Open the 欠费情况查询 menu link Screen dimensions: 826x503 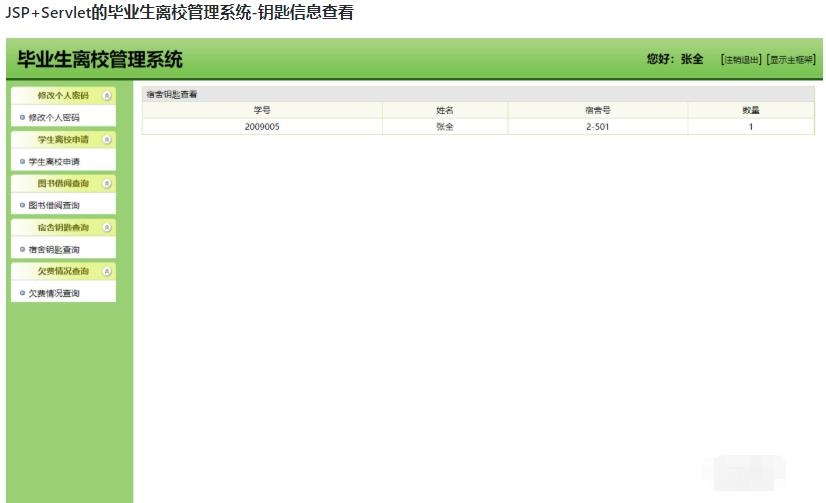click(x=54, y=293)
